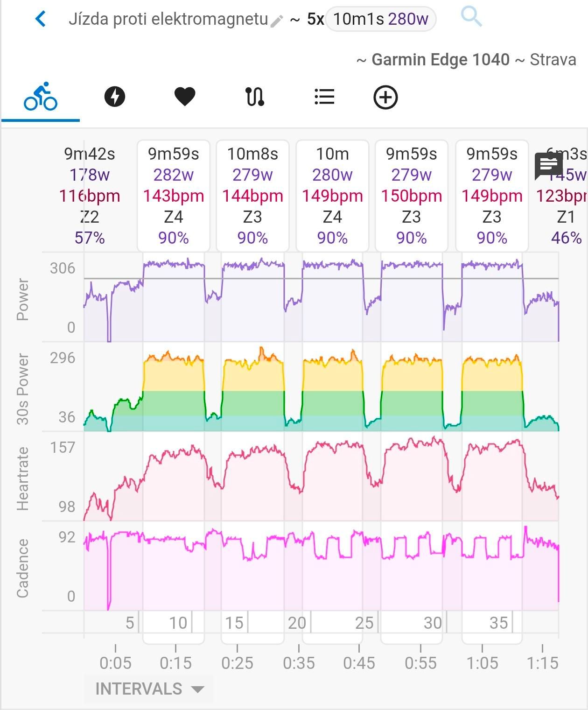This screenshot has width=588, height=710.
Task: Open the cycling activity tab
Action: coord(41,97)
